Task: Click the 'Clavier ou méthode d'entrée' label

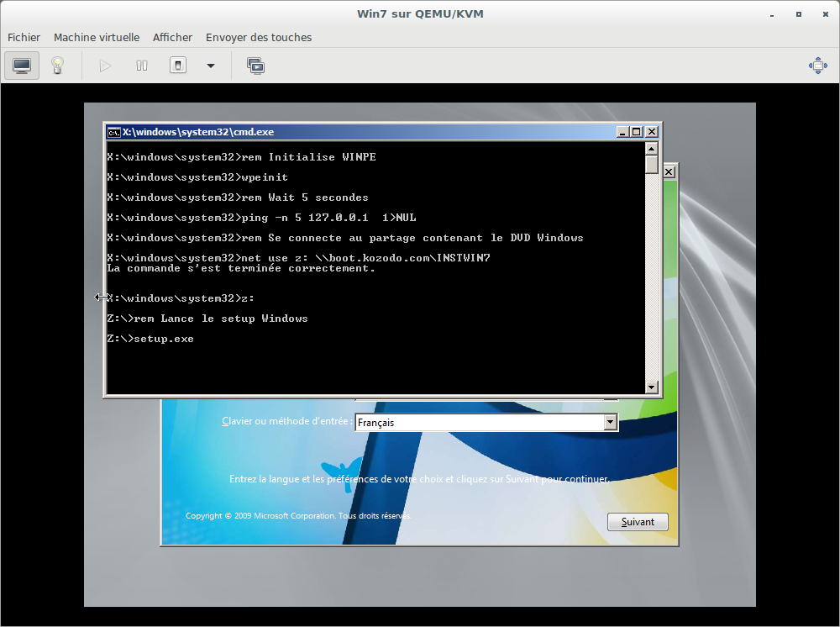Action: pos(287,421)
